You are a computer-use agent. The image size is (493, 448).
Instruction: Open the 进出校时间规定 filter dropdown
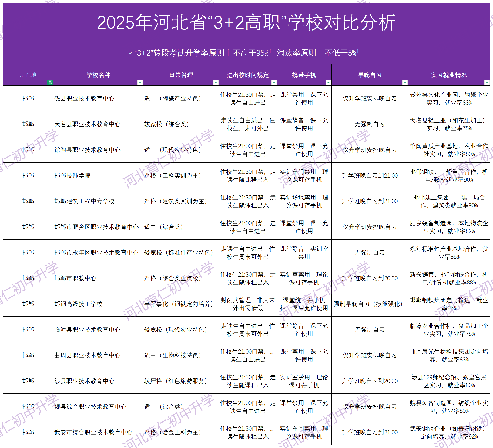click(274, 82)
